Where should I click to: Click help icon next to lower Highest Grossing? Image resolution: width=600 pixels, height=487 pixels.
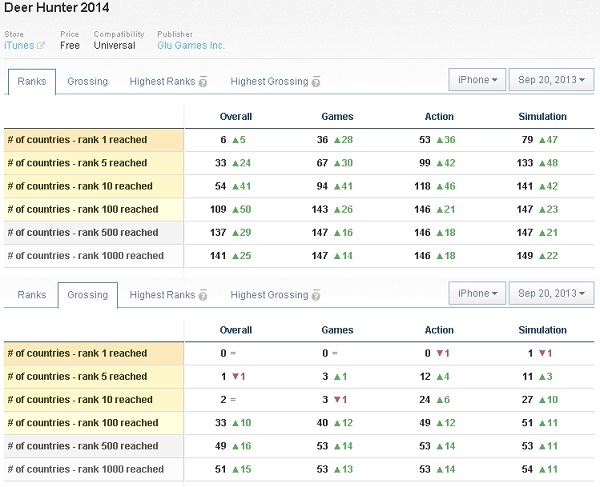(x=316, y=295)
